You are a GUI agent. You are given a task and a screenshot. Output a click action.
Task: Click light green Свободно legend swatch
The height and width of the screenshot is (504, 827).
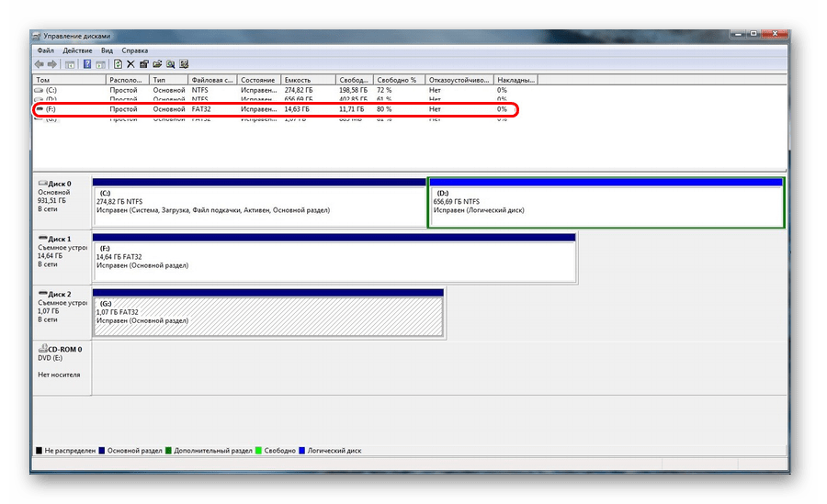[258, 451]
